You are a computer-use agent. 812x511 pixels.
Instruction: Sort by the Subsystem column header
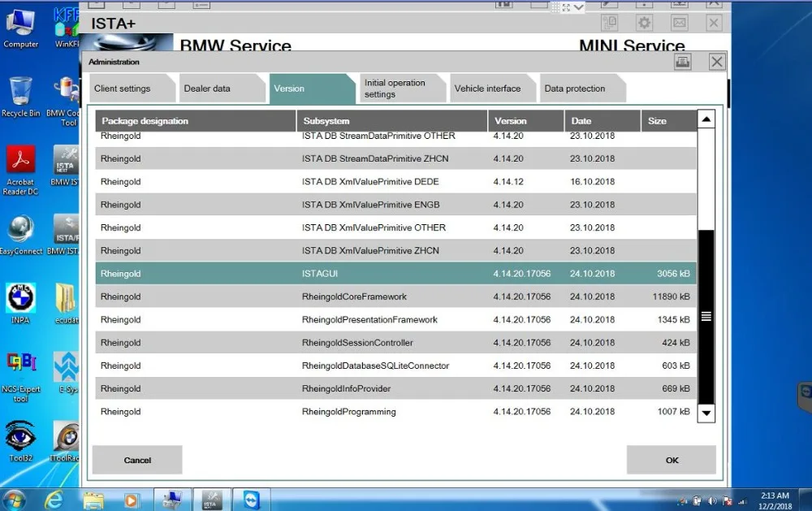click(x=392, y=121)
